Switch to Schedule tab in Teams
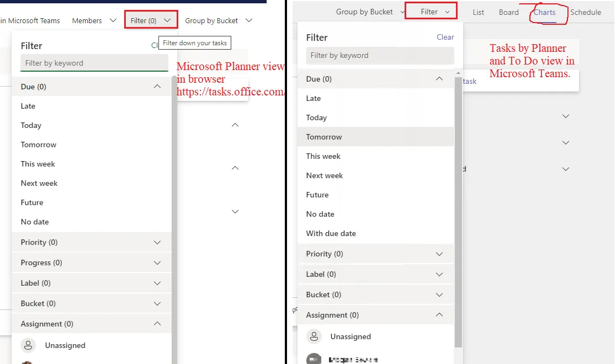Viewport: 616px width, 364px height. 586,12
